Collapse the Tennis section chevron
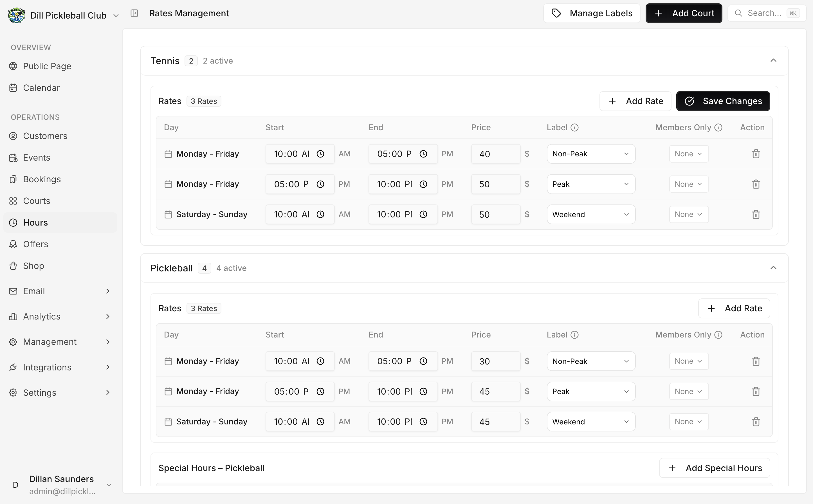The height and width of the screenshot is (504, 813). point(773,60)
